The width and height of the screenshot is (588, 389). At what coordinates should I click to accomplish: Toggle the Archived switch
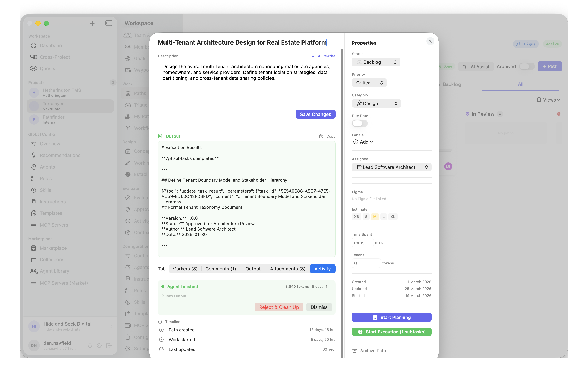click(x=527, y=67)
